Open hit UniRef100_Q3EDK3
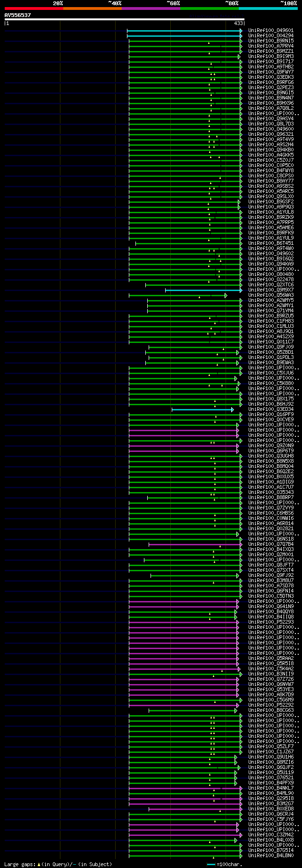 click(x=271, y=77)
